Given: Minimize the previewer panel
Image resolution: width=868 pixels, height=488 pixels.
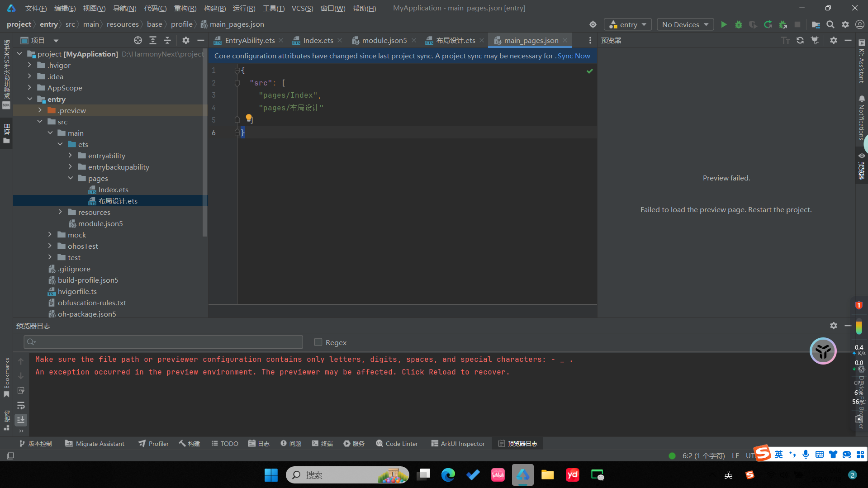Looking at the screenshot, I should 848,40.
